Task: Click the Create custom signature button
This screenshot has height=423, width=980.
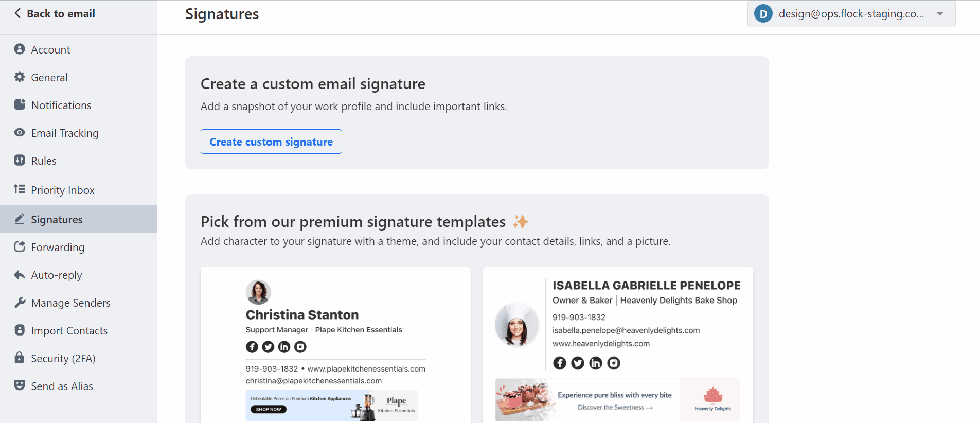Action: [x=271, y=142]
